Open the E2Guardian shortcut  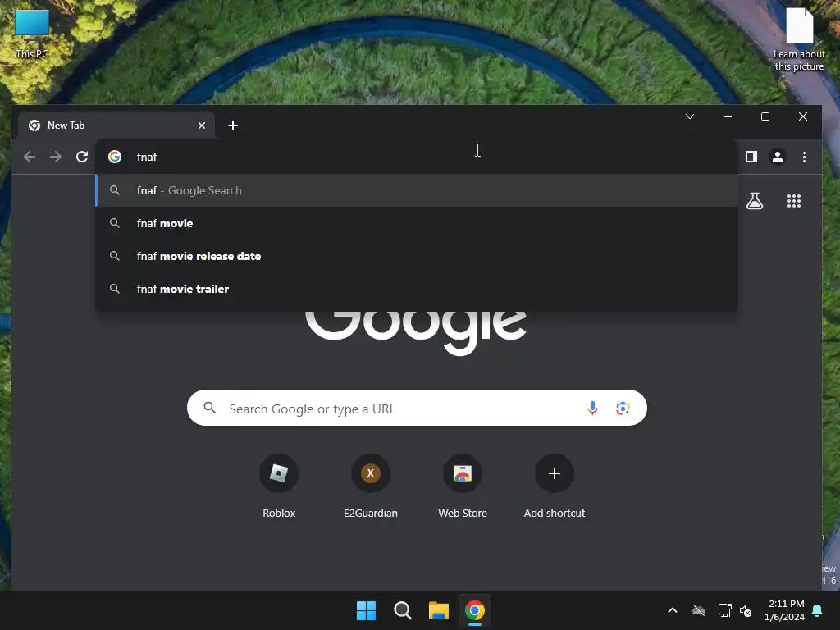(x=370, y=486)
